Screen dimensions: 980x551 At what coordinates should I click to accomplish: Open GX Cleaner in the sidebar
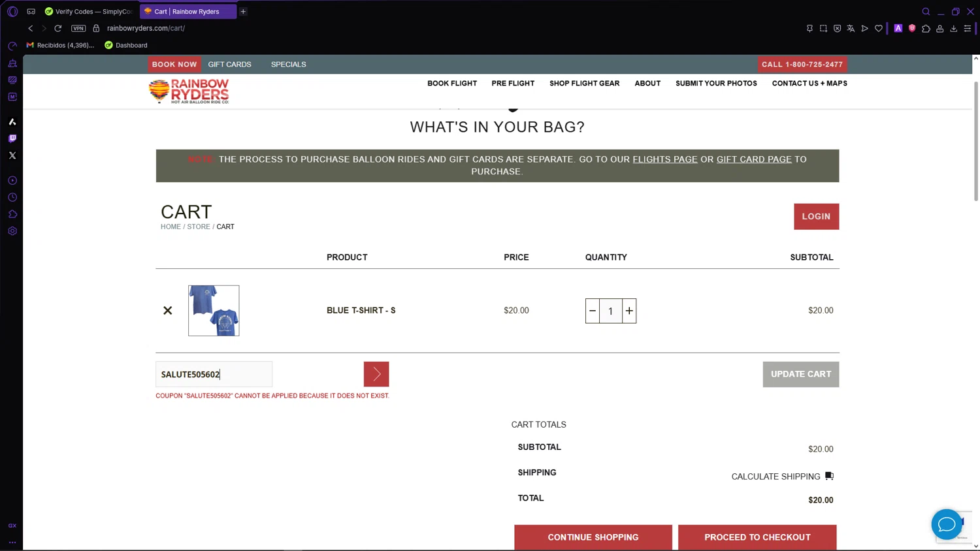(x=12, y=63)
